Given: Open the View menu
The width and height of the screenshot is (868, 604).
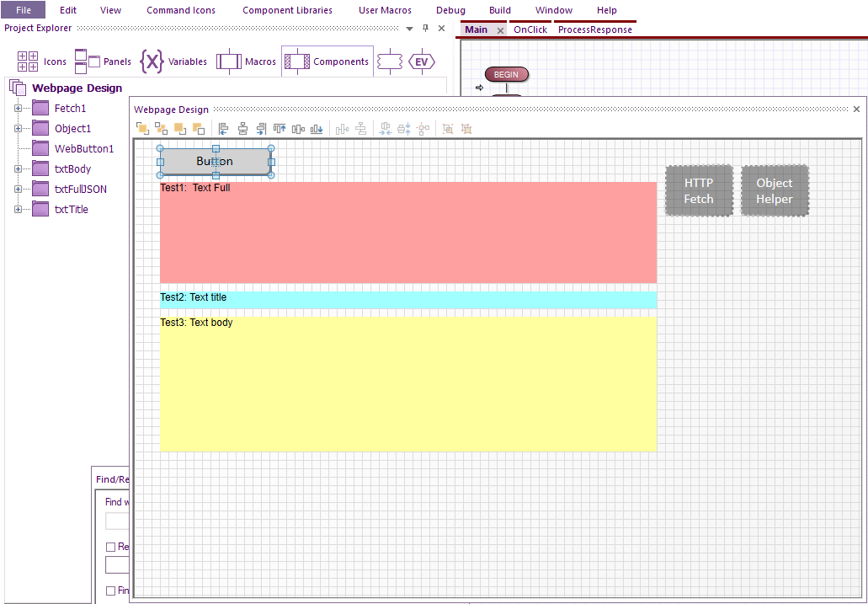Looking at the screenshot, I should tap(111, 10).
